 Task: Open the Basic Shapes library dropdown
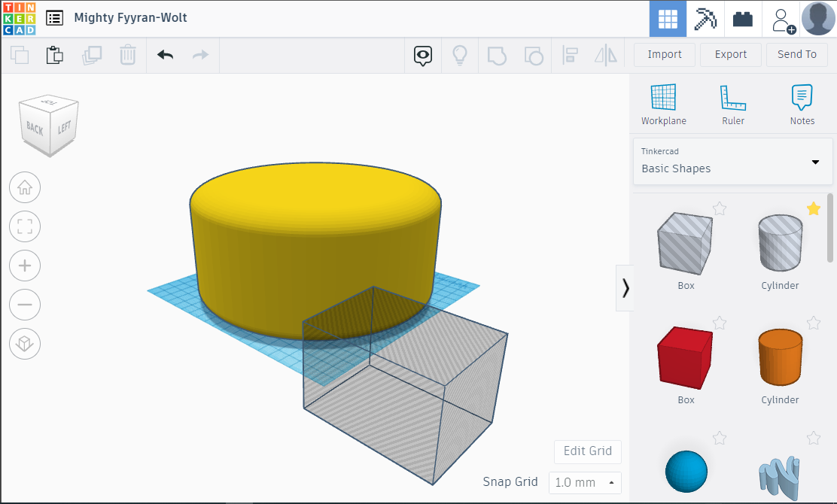click(732, 162)
